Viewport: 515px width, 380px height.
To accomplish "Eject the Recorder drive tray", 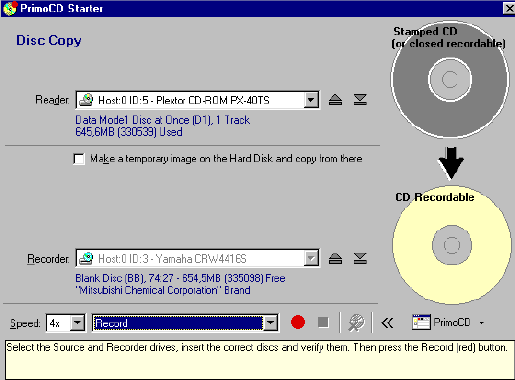I will pyautogui.click(x=335, y=258).
